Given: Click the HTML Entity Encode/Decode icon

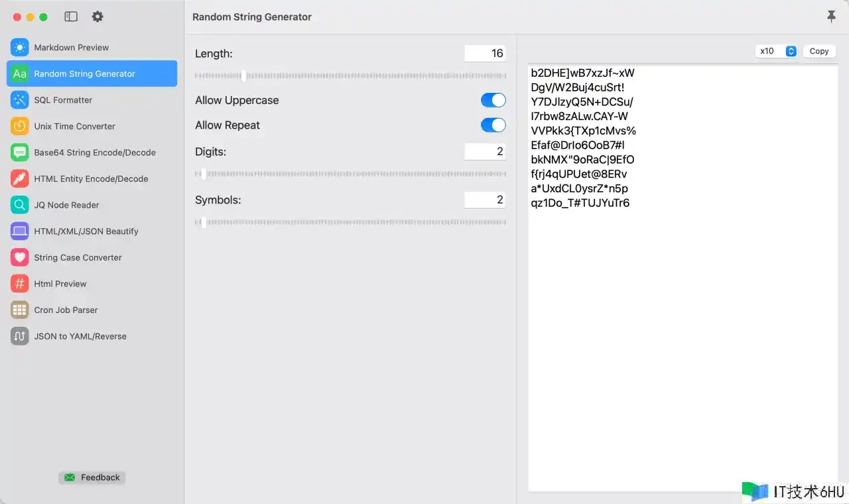Looking at the screenshot, I should pos(20,178).
